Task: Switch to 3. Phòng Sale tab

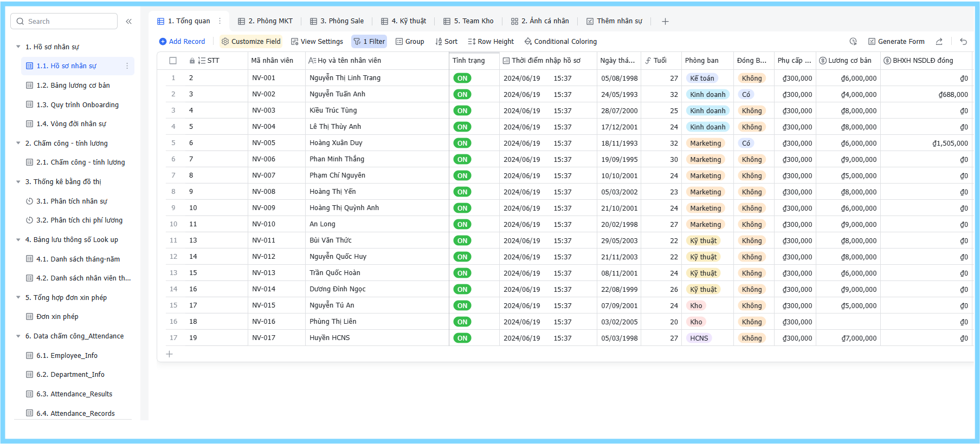Action: (337, 21)
